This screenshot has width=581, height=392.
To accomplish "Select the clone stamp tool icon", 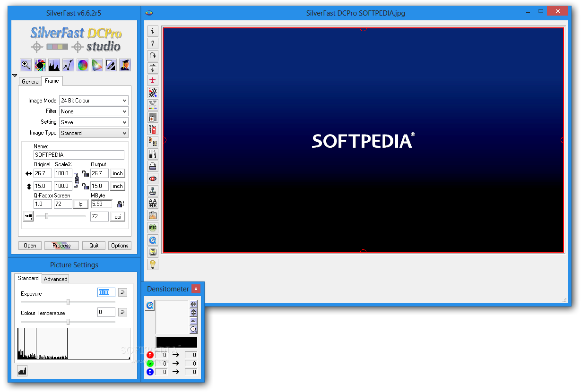I will pos(153,191).
